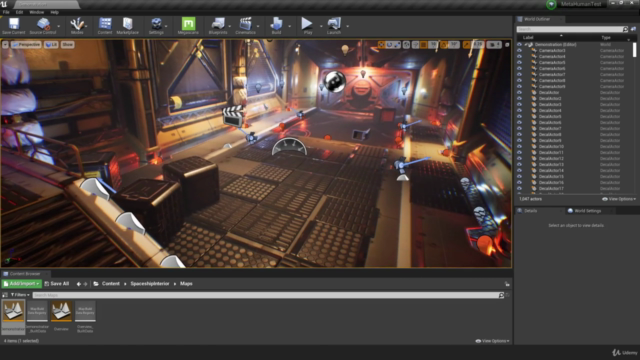Select the Content Browser tab

pos(24,274)
